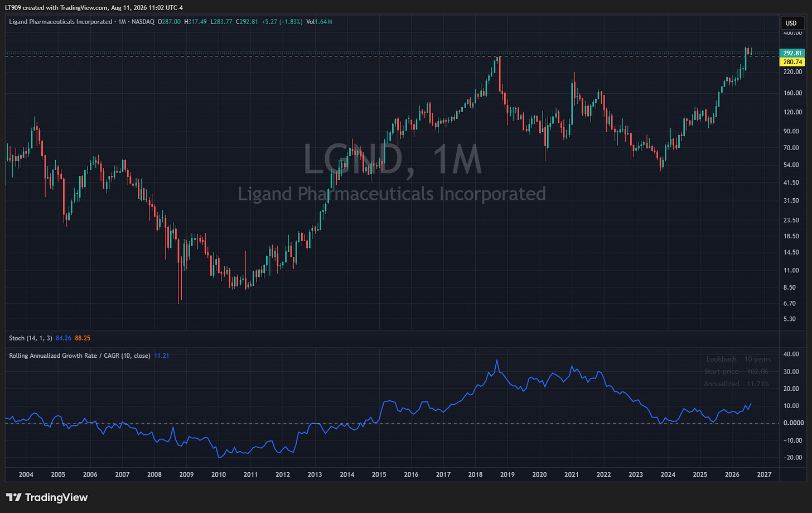Click the low price L283.77
This screenshot has height=513, width=812.
point(221,22)
